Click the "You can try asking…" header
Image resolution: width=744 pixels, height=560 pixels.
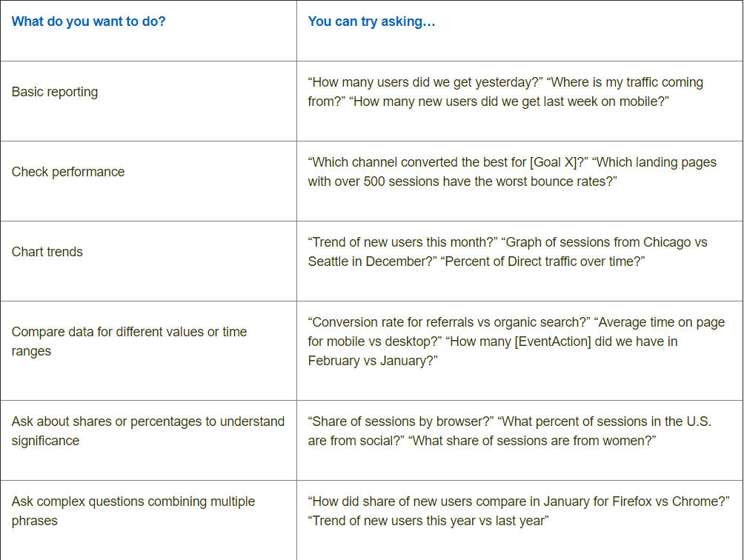coord(371,21)
